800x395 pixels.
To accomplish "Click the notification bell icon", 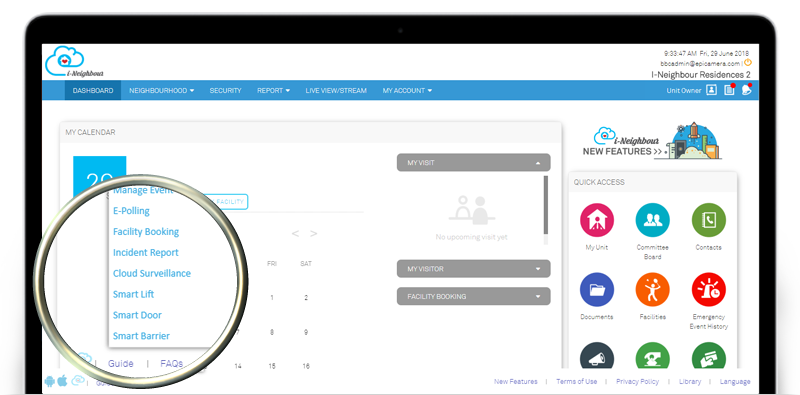I will (x=746, y=90).
